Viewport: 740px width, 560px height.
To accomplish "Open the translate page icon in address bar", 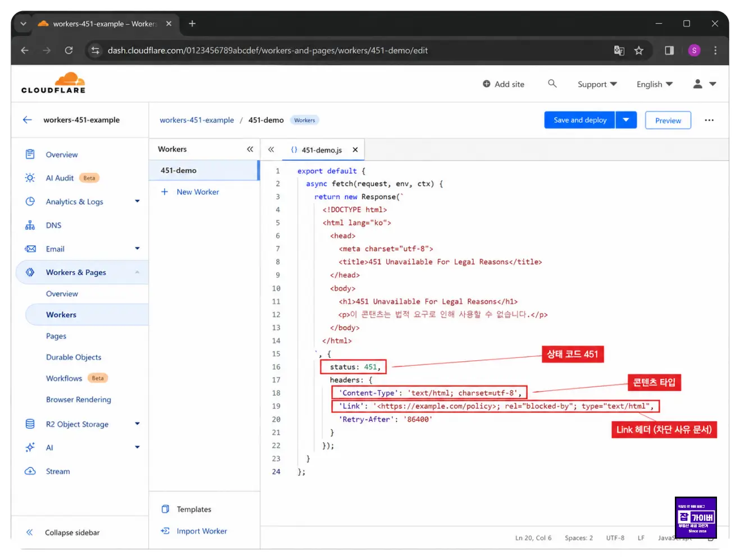I will tap(619, 51).
